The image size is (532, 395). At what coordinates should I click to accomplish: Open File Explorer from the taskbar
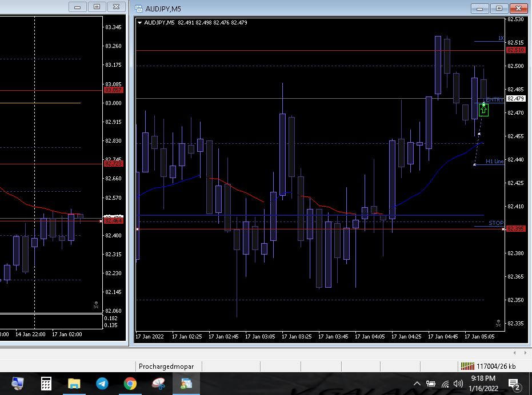[74, 384]
